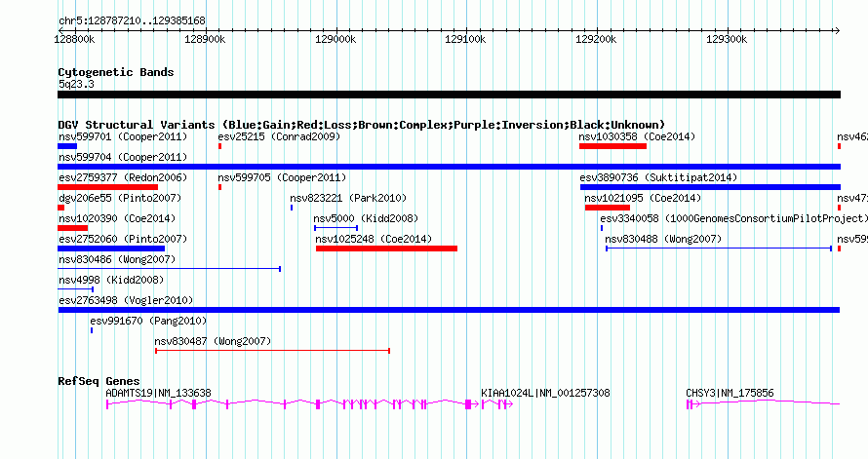
Task: Open nsv599704 (Cooper2011) variant label
Action: 123,157
